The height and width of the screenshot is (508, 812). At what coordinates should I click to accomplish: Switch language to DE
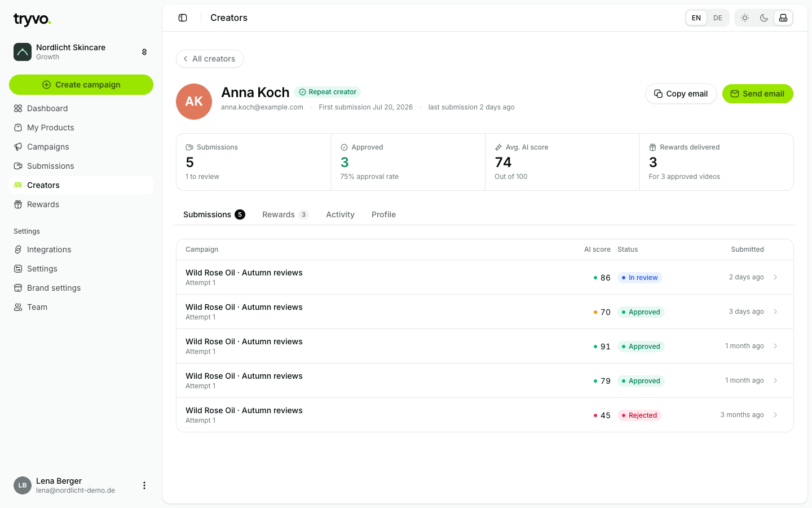(x=718, y=18)
